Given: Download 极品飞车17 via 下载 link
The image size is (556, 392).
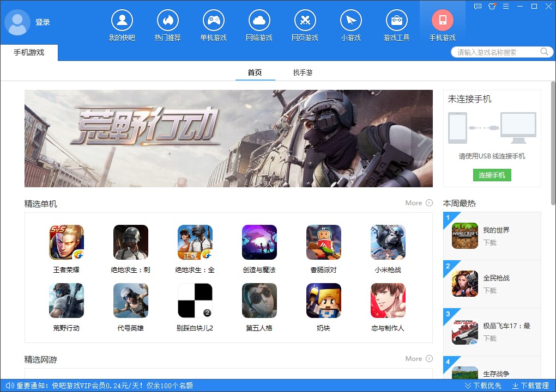Looking at the screenshot, I should (x=489, y=339).
